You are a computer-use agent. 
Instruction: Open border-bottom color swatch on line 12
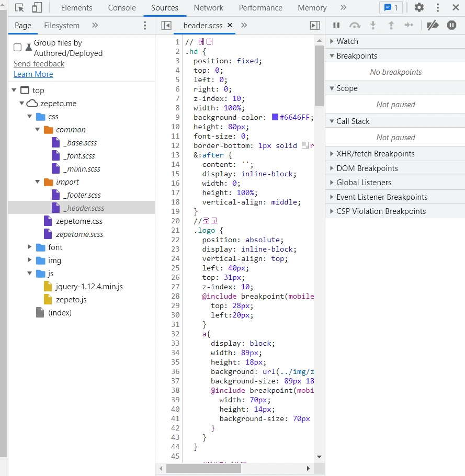[305, 145]
